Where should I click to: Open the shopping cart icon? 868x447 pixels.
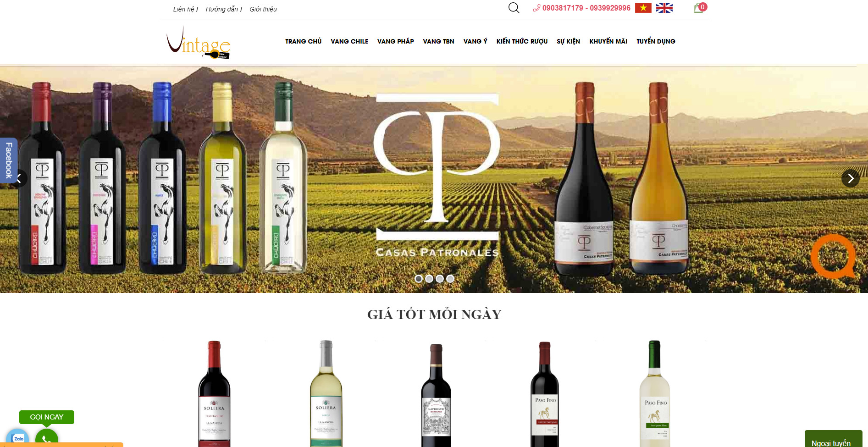pos(700,8)
